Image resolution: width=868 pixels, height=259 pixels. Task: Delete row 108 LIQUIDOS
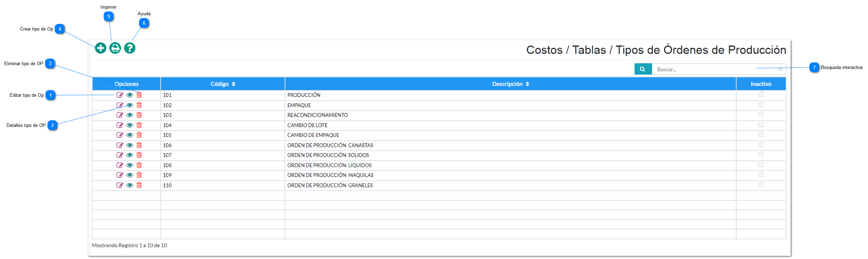139,165
